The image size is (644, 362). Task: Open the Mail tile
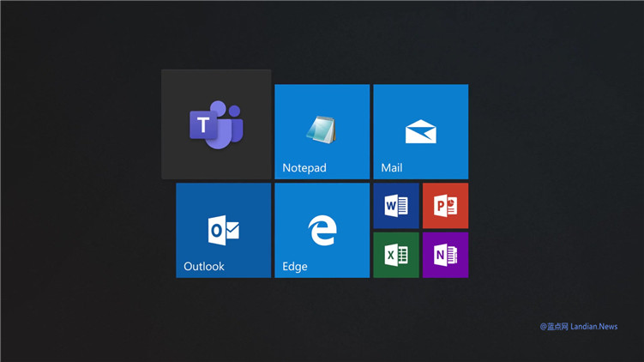point(420,132)
